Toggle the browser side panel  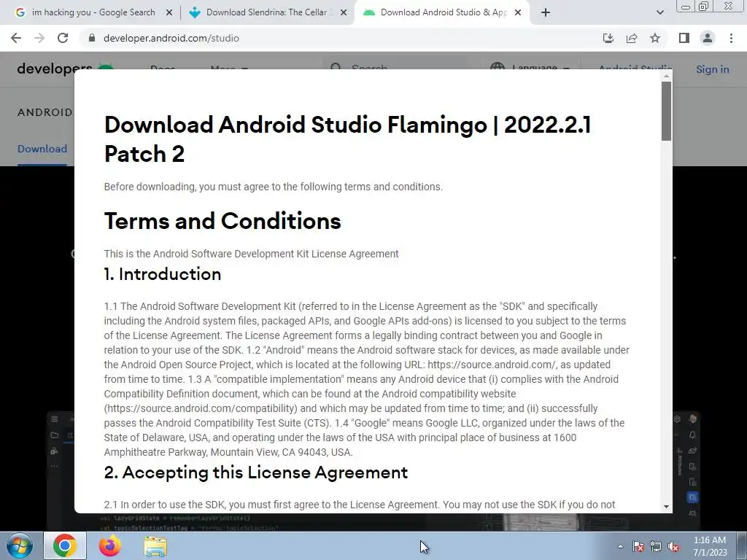pos(684,38)
